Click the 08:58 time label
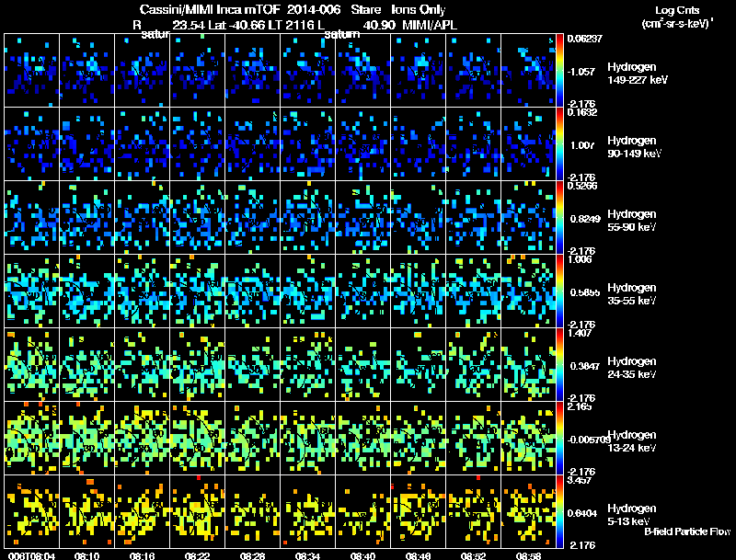Image resolution: width=736 pixels, height=560 pixels. pos(528,555)
